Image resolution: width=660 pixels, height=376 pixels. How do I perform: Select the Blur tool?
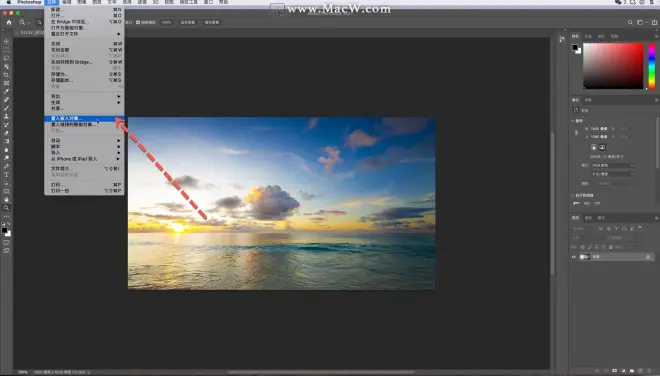point(6,149)
